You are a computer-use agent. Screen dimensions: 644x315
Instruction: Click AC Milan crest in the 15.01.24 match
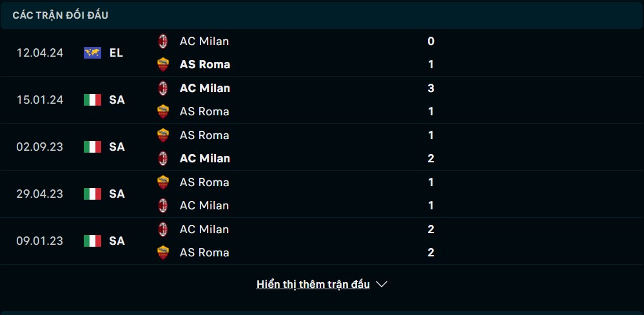(x=163, y=88)
